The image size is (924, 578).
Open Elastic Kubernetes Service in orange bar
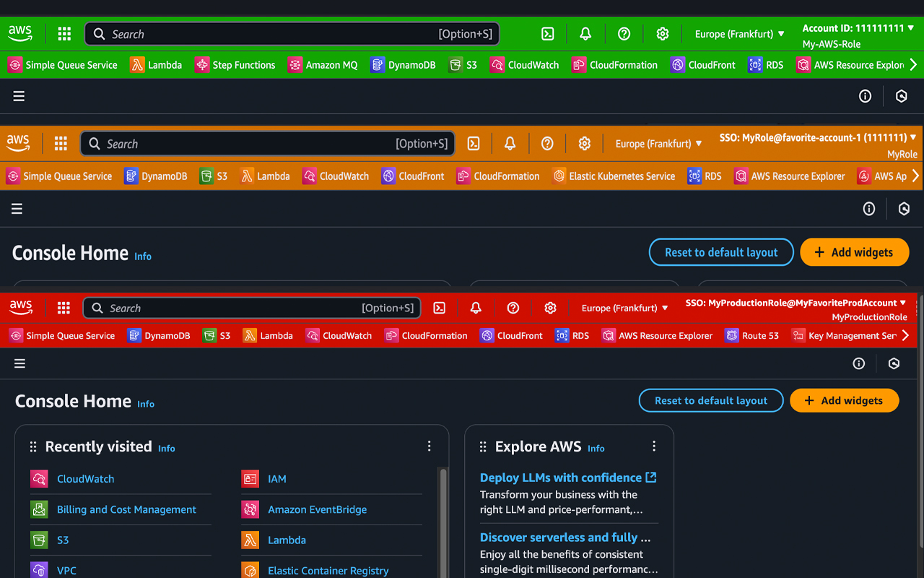click(x=614, y=176)
